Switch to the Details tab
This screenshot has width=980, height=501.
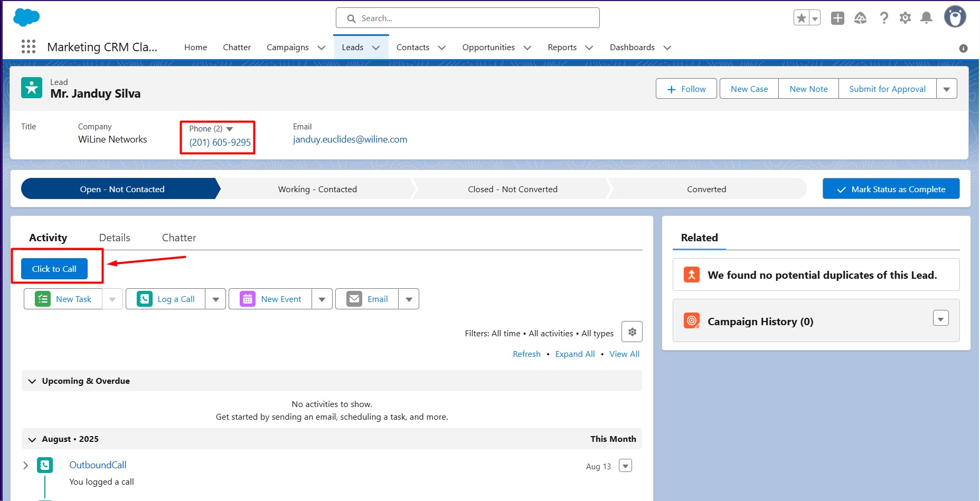(x=115, y=238)
